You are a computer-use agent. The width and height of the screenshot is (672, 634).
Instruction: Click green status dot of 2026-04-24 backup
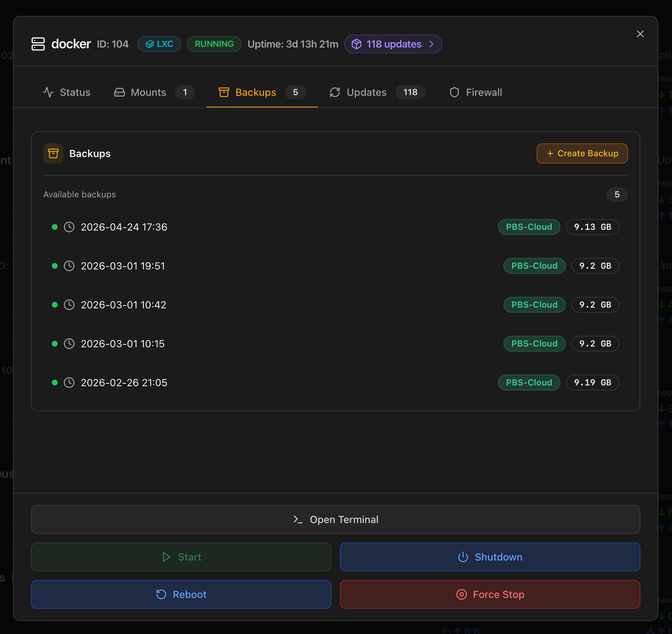pos(55,227)
